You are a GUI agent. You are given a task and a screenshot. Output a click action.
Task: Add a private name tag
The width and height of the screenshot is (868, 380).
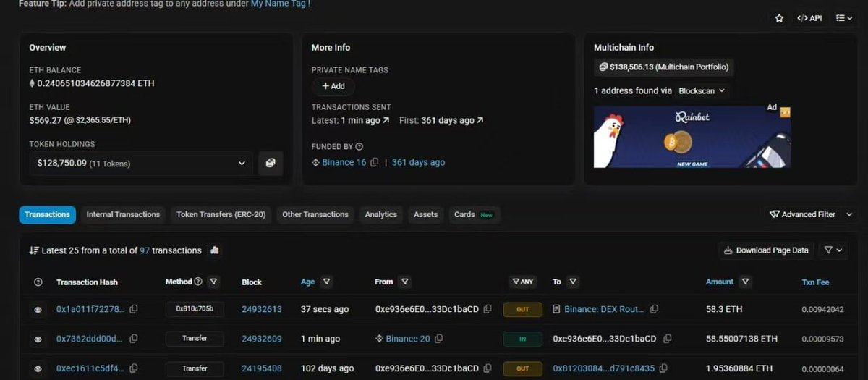tap(333, 86)
